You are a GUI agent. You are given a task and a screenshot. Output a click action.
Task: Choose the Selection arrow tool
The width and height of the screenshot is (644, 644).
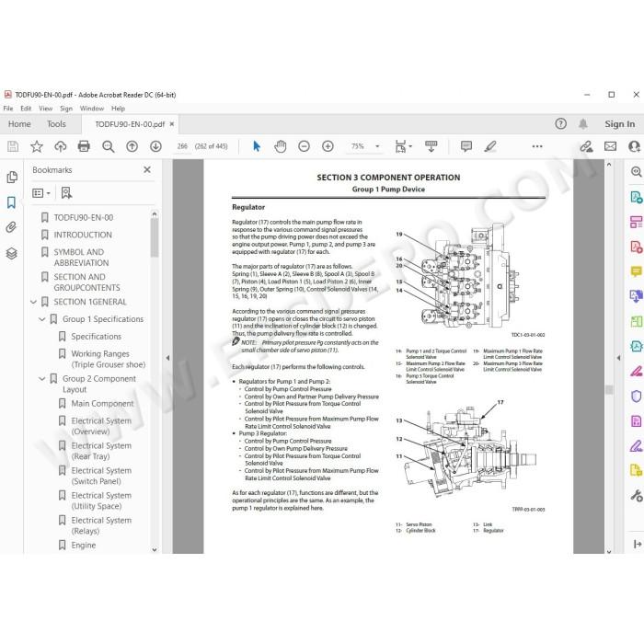257,146
